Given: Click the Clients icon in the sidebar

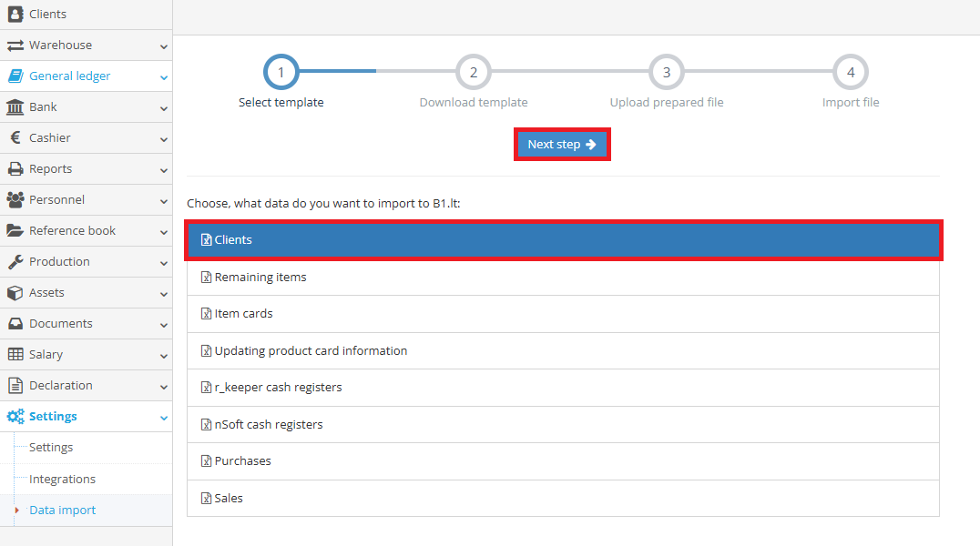Looking at the screenshot, I should (15, 14).
